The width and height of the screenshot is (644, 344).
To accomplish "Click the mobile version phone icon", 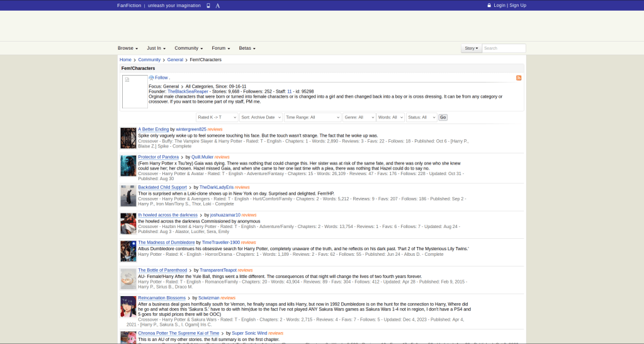I will click(x=208, y=5).
